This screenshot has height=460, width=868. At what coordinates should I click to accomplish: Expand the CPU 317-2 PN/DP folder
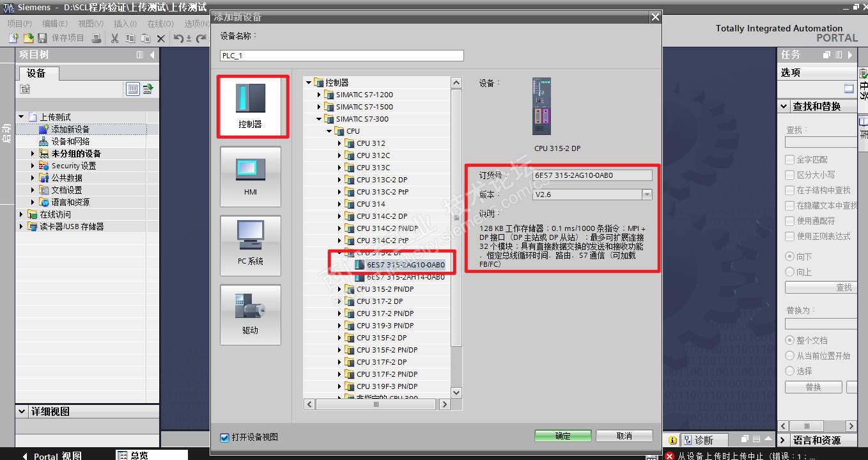(339, 313)
